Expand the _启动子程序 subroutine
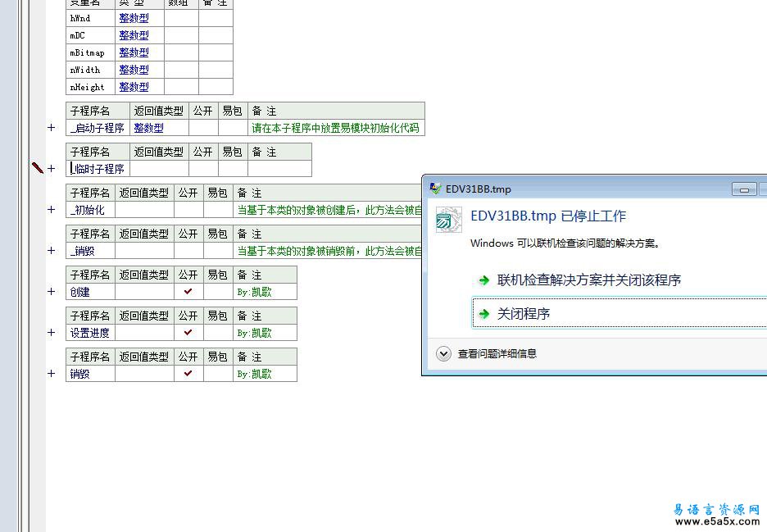The image size is (767, 532). tap(52, 128)
